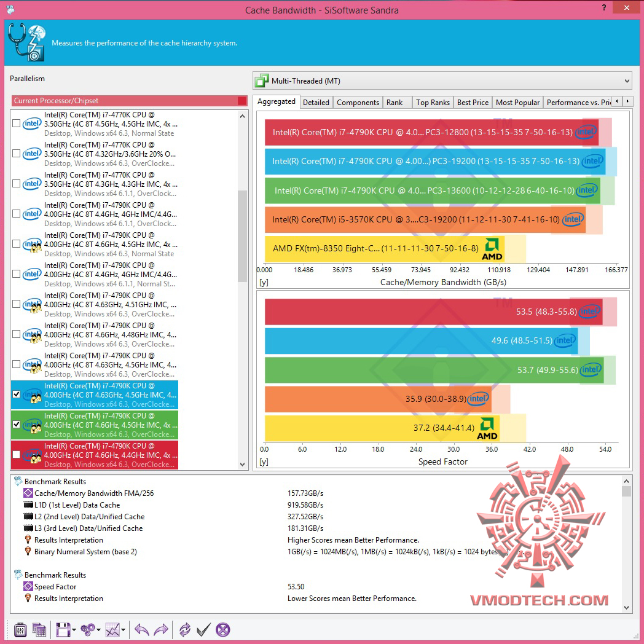Click the back arrow toolbar icon
The width and height of the screenshot is (644, 644).
click(142, 629)
